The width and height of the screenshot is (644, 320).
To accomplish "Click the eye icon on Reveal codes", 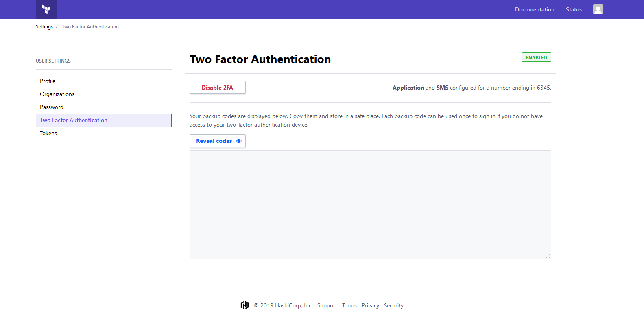I will (x=239, y=141).
